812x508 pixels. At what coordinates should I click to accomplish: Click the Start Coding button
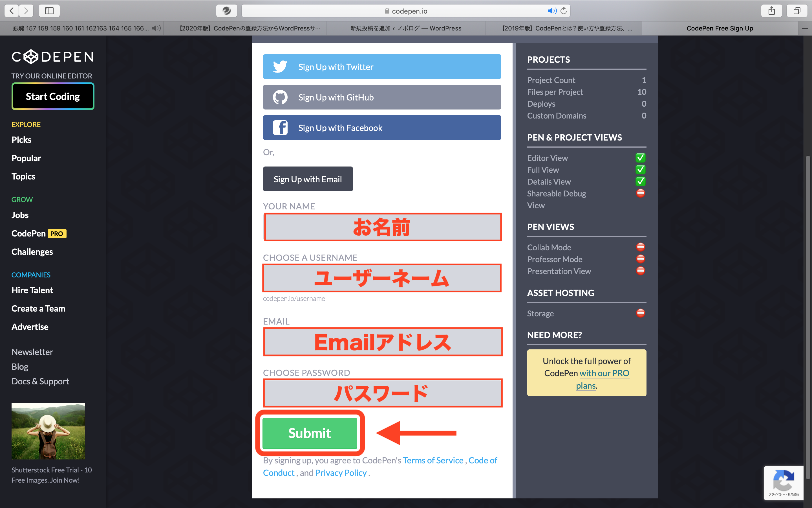[x=53, y=97]
